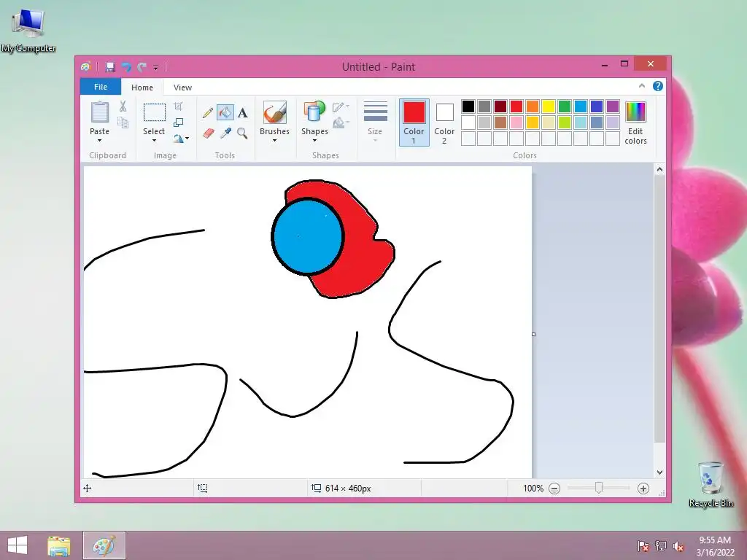Screen dimensions: 747x560
Task: Open the Paste dropdown arrow
Action: 99,141
